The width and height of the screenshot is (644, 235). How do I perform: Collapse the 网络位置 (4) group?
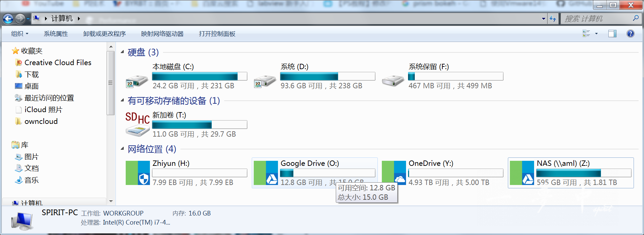click(122, 149)
